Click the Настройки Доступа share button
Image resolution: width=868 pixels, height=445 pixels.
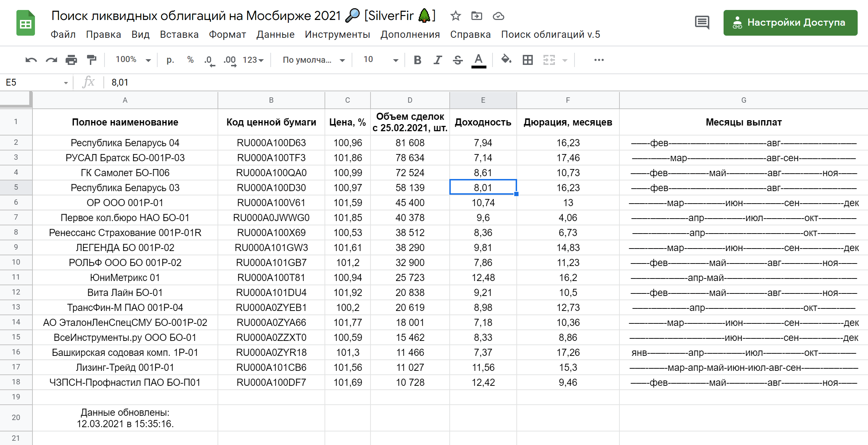[x=790, y=23]
